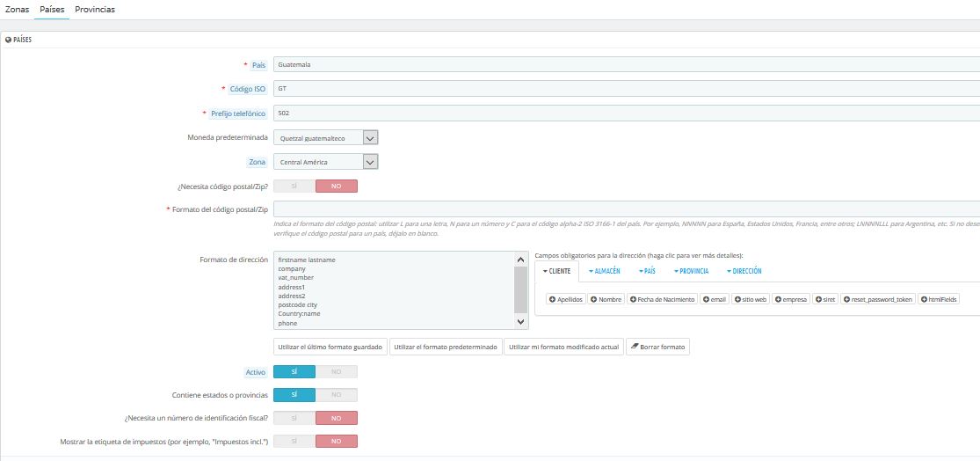Click the Prefijo telefónico label
980x461 pixels.
239,113
